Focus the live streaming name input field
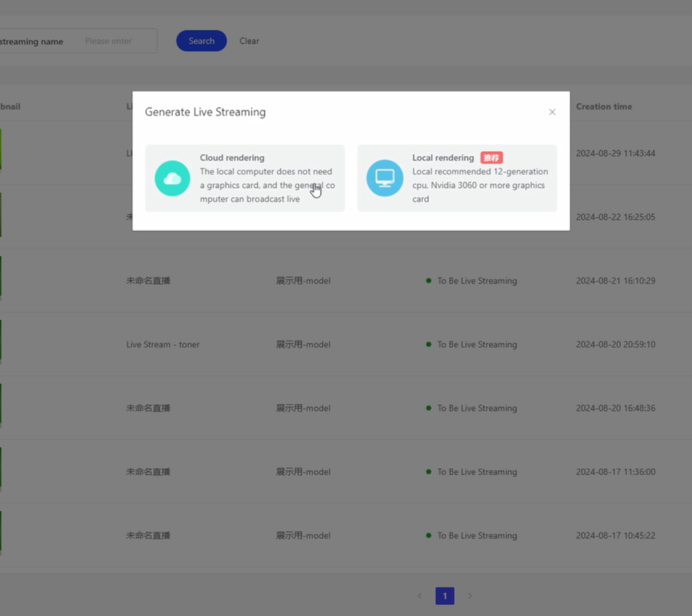692x616 pixels. coord(115,41)
